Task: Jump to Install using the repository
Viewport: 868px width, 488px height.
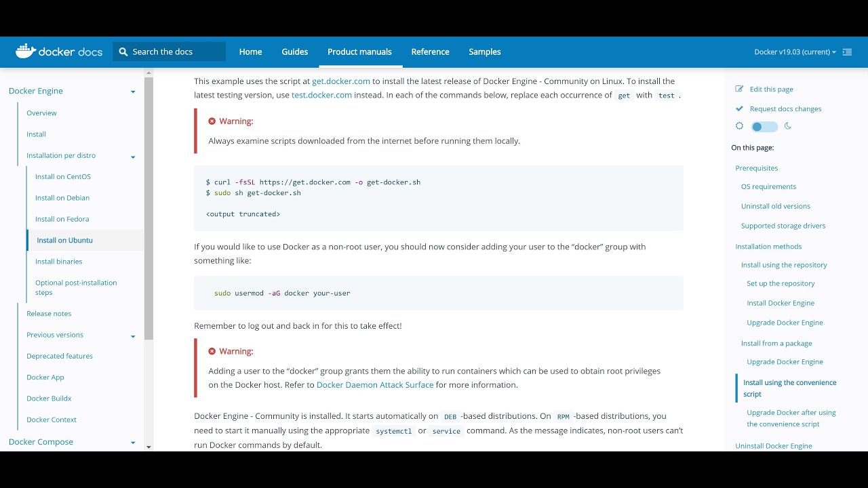Action: pos(784,265)
